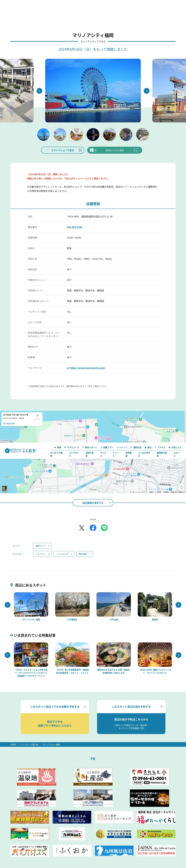Select the seventh round gallery thumbnail
The image size is (186, 868).
[142, 134]
